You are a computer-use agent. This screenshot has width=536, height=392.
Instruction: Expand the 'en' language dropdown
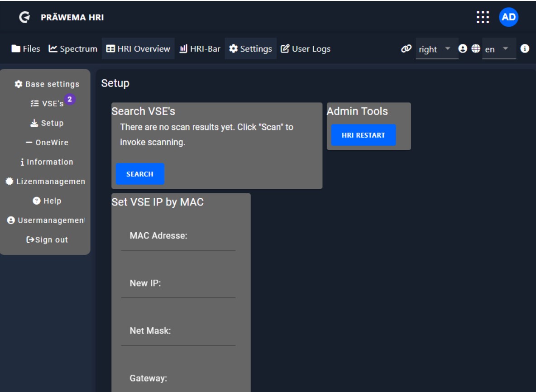pos(498,49)
